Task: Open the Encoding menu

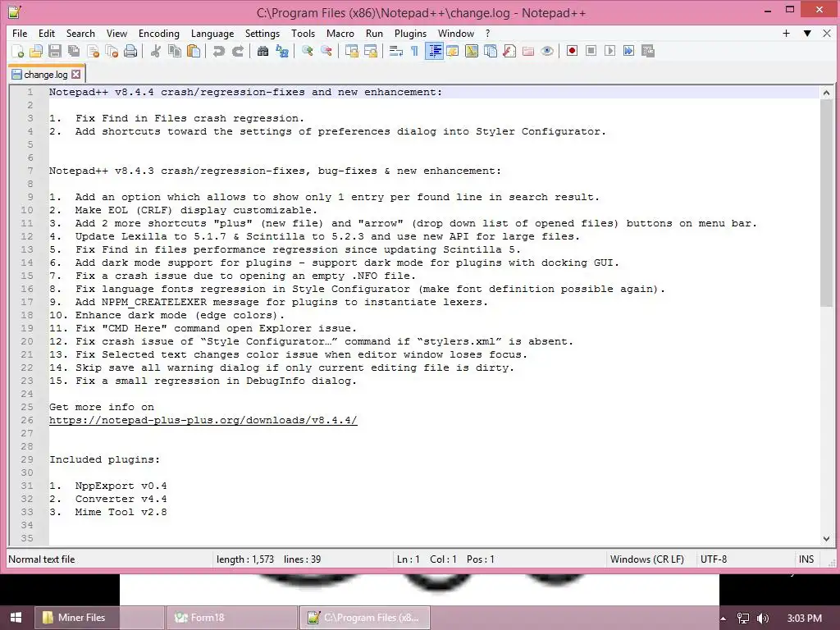Action: point(159,33)
